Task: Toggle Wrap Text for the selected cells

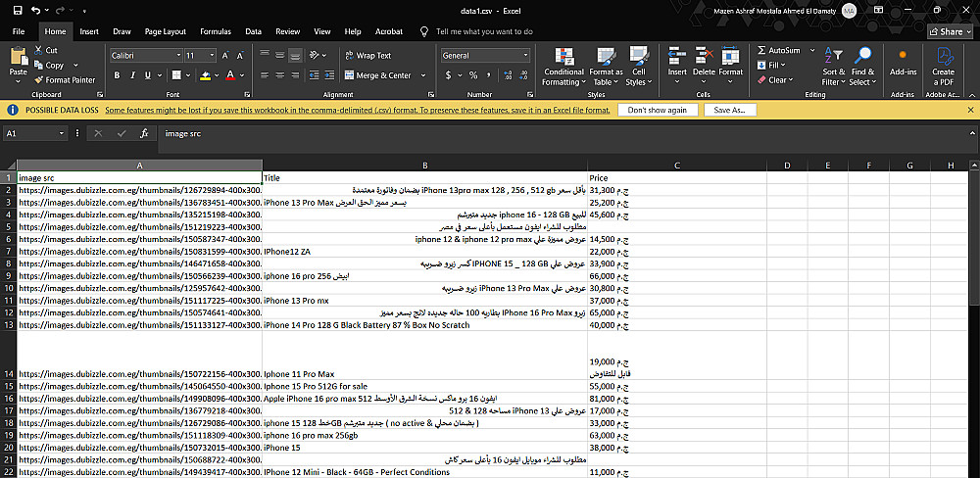Action: point(367,56)
